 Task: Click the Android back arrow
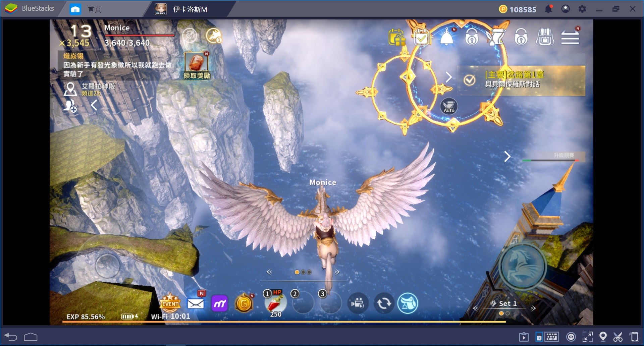coord(11,337)
